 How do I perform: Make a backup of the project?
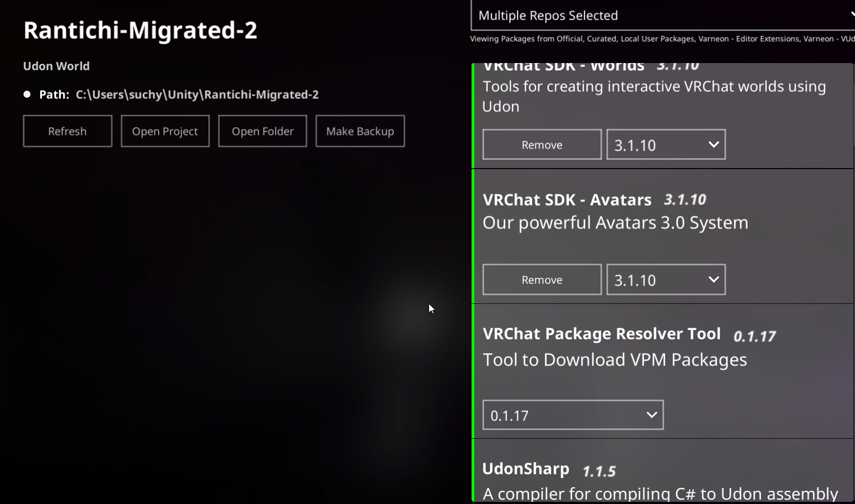[360, 130]
